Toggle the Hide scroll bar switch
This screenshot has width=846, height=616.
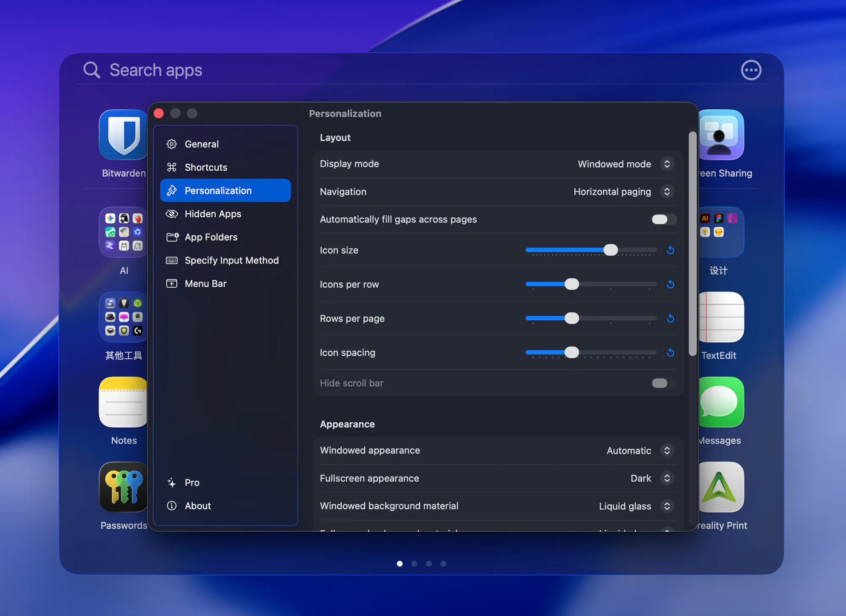[663, 383]
